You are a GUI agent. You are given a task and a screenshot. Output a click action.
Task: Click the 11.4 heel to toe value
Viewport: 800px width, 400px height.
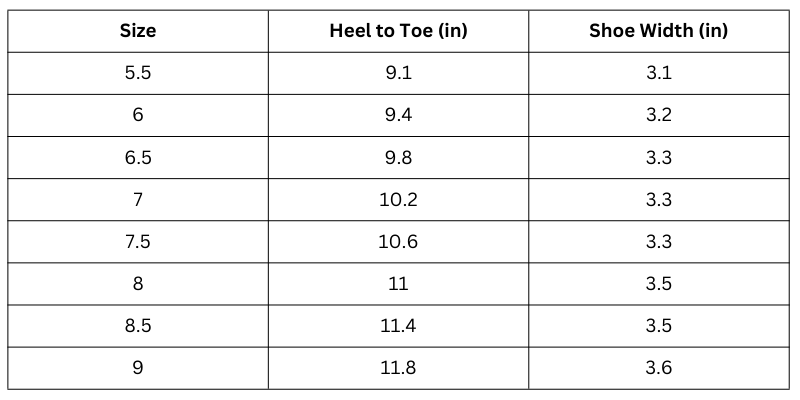click(x=398, y=326)
